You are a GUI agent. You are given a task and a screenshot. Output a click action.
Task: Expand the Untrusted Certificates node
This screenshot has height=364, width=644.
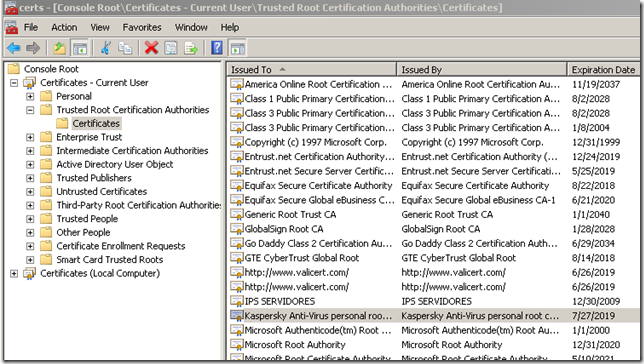coord(30,191)
